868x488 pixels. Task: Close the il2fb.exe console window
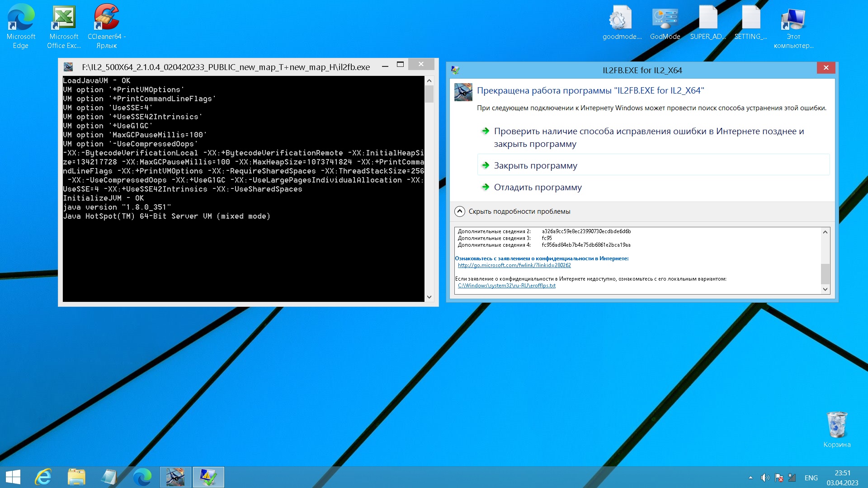tap(421, 64)
